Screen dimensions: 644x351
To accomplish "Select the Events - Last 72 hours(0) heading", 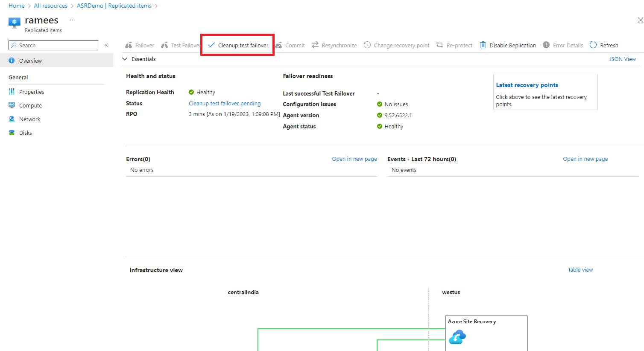I will [422, 159].
